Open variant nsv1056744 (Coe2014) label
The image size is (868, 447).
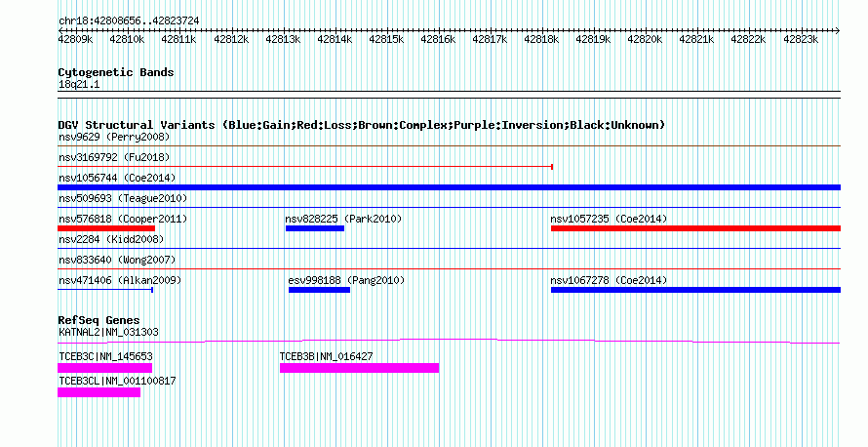tap(117, 178)
